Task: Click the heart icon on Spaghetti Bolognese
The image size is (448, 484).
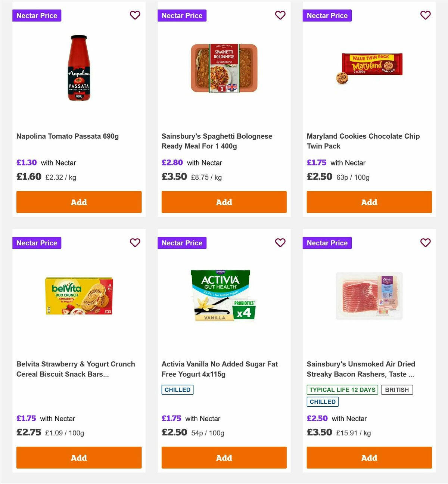Action: 280,15
